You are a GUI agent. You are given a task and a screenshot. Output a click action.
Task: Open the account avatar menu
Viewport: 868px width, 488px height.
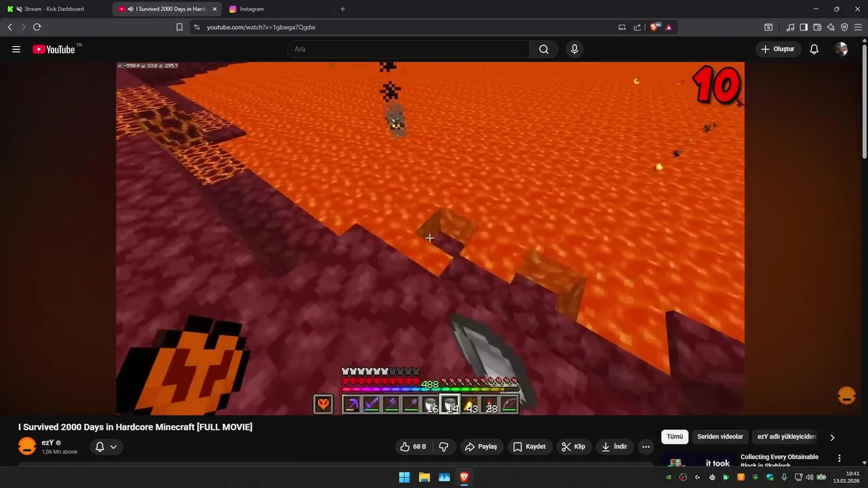[841, 49]
